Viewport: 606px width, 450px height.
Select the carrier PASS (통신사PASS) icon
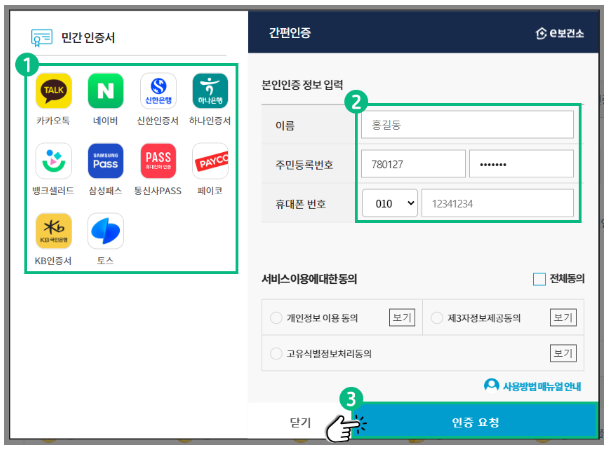point(158,161)
